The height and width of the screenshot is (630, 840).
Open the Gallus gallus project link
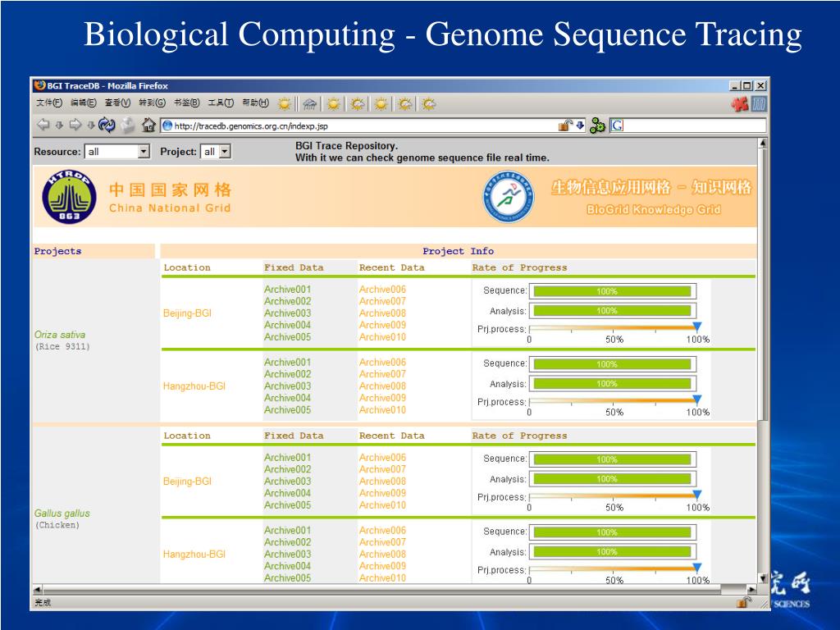62,514
